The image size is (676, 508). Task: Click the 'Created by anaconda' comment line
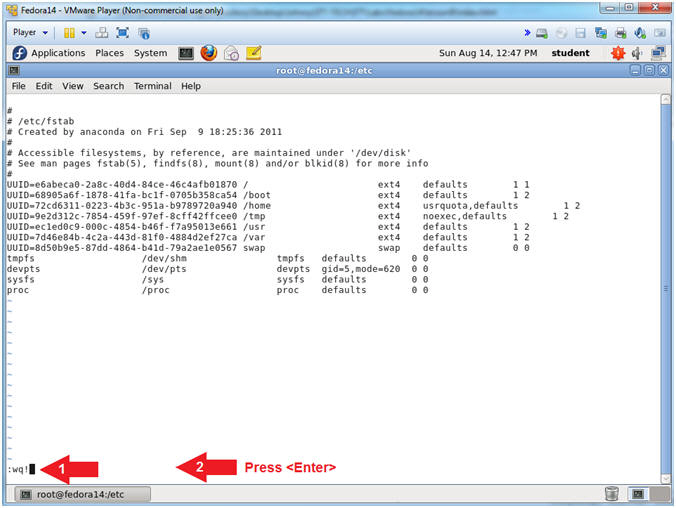[144, 132]
